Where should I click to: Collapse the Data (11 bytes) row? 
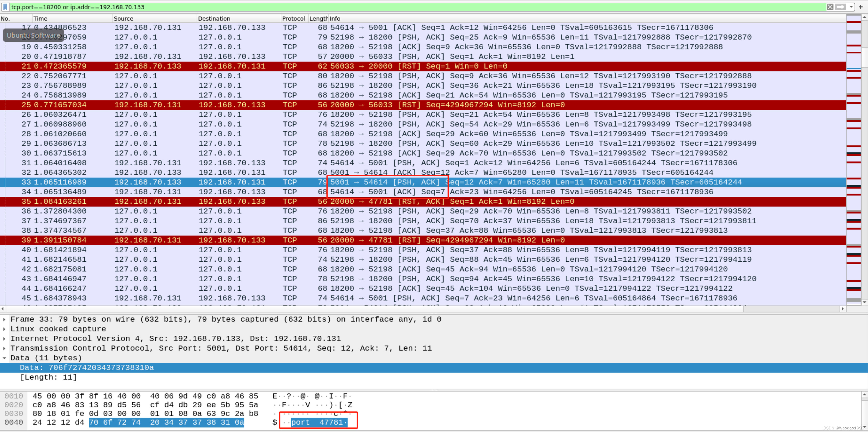click(4, 358)
